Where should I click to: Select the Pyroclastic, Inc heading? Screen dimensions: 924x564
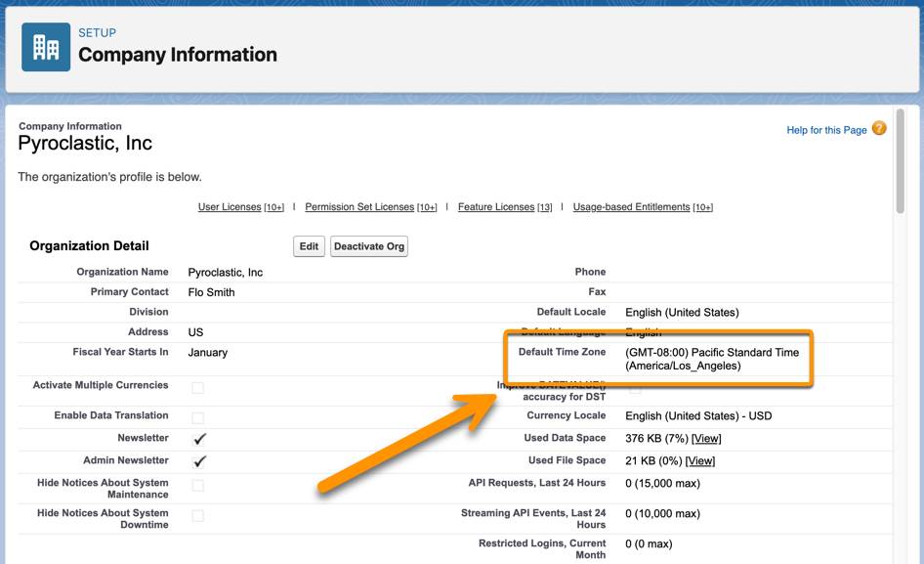point(83,143)
